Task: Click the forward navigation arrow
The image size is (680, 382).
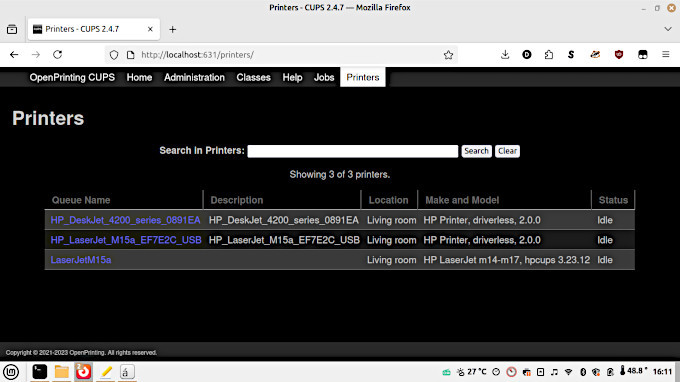Action: (x=36, y=55)
